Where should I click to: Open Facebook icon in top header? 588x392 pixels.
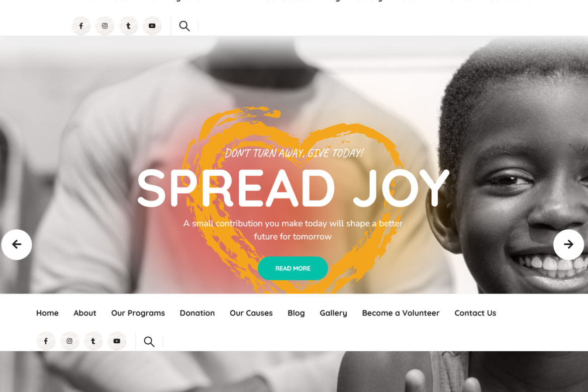pos(81,26)
